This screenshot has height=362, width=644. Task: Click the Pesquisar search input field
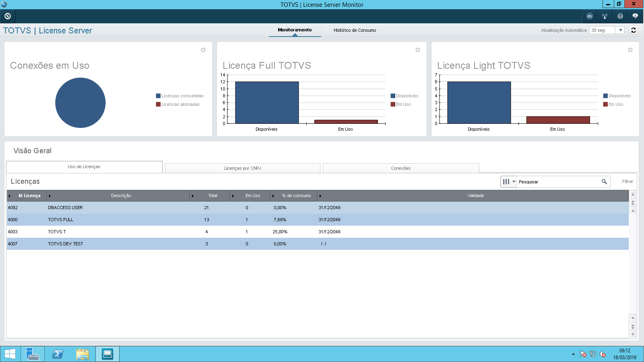pyautogui.click(x=559, y=182)
